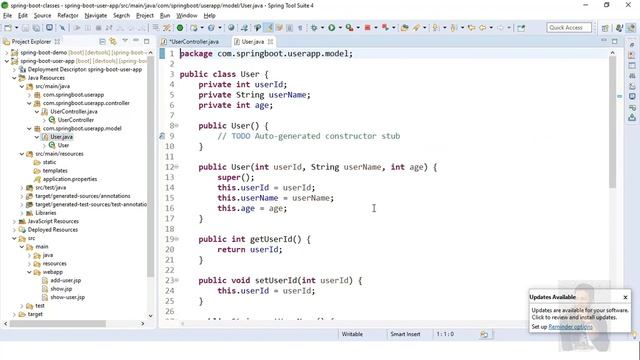
Task: Open the Refactor menu
Action: [68, 16]
